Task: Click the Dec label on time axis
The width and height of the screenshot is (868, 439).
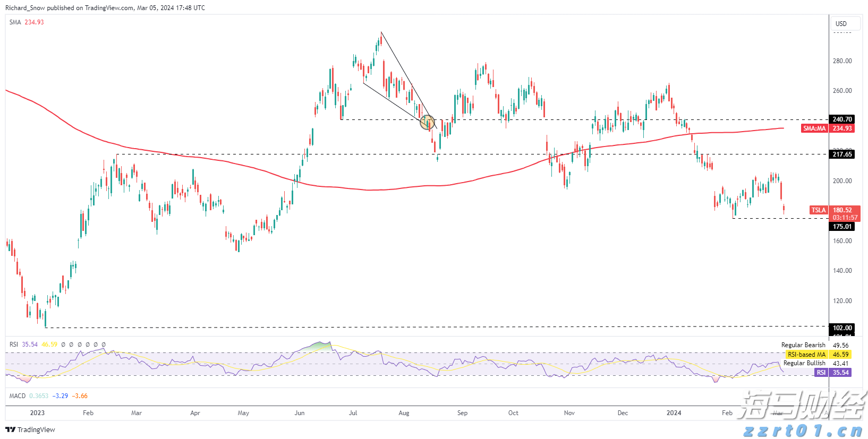Action: [623, 413]
